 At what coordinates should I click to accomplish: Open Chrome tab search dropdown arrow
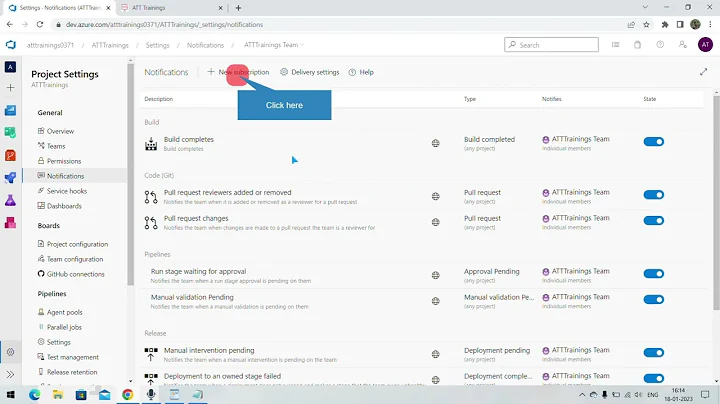645,7
